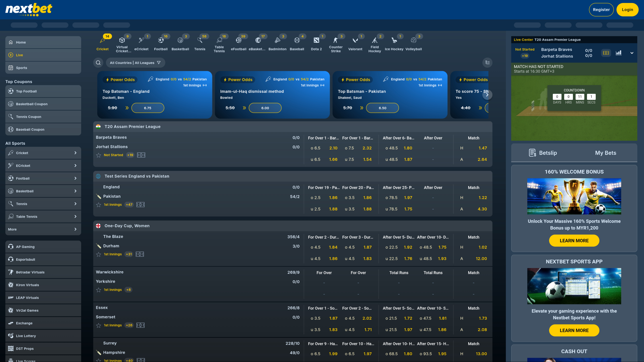
Task: Favorite the Essex vs Somerset match
Action: click(99, 325)
